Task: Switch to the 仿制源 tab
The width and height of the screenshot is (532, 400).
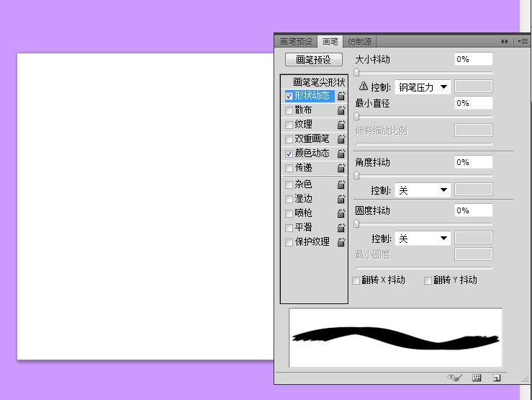Action: click(360, 42)
